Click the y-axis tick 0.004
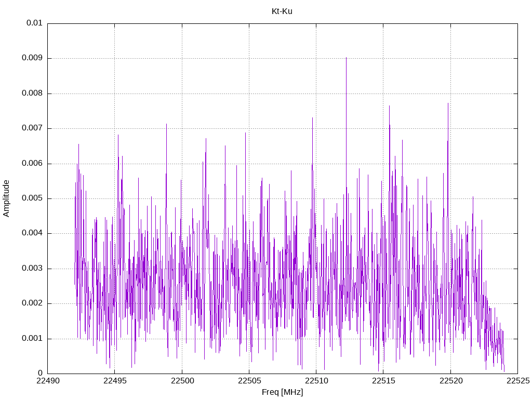Image resolution: width=532 pixels, height=399 pixels. coord(32,233)
